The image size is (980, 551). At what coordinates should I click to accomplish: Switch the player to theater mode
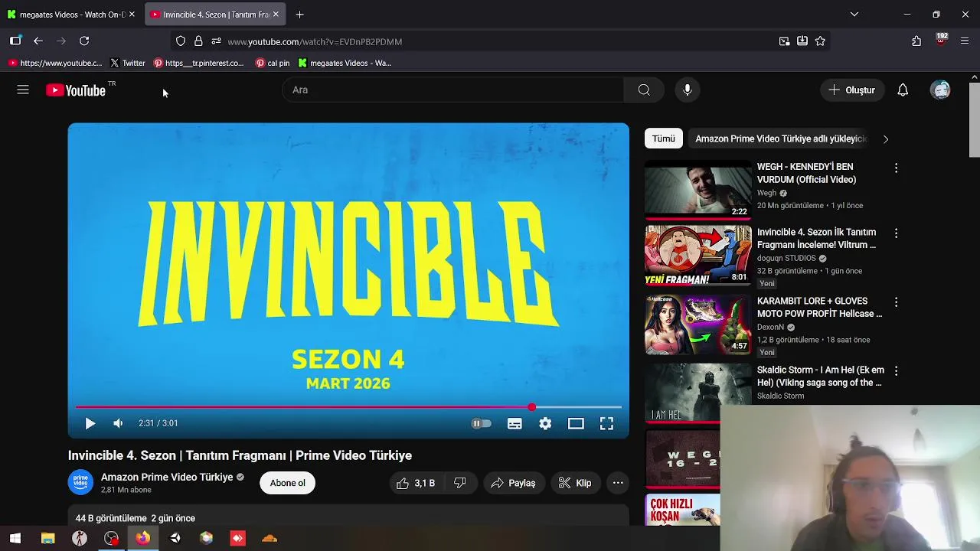tap(576, 423)
